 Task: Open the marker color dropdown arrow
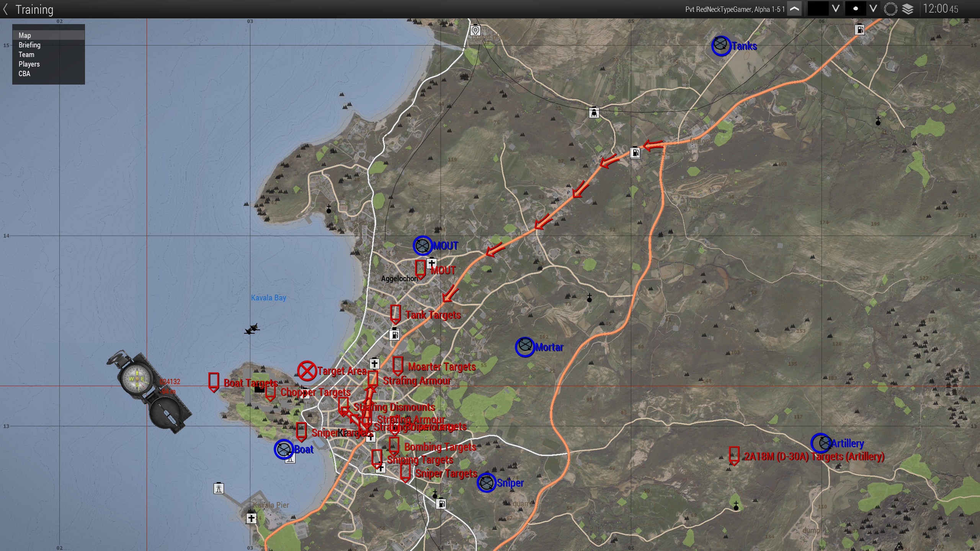[836, 9]
